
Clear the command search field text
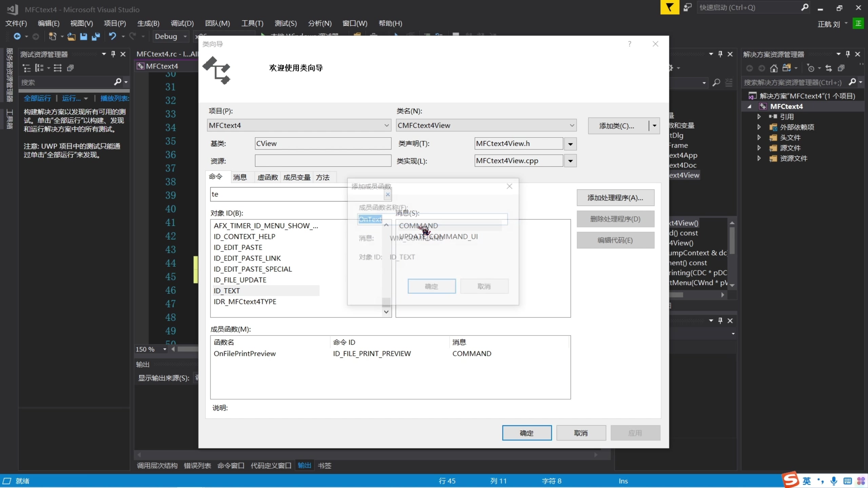(388, 195)
